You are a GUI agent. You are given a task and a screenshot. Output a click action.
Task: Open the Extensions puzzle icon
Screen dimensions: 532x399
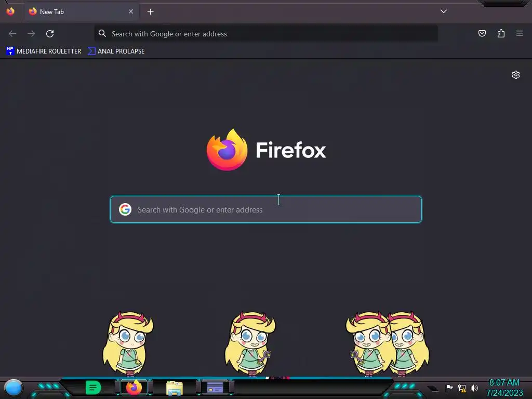point(501,33)
